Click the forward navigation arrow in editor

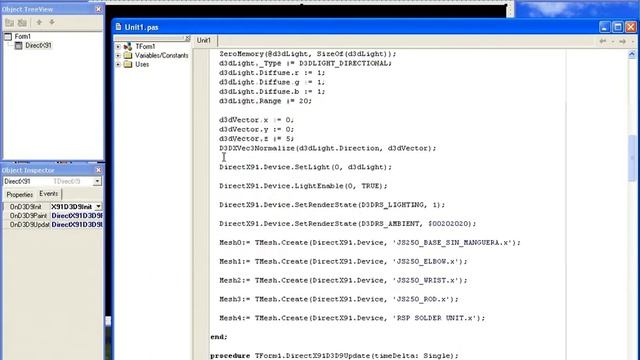click(x=622, y=41)
